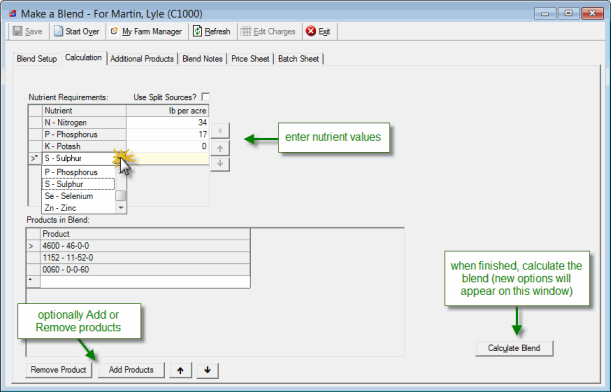Switch to the Batch Sheet tab
Image resolution: width=611 pixels, height=392 pixels.
click(298, 59)
